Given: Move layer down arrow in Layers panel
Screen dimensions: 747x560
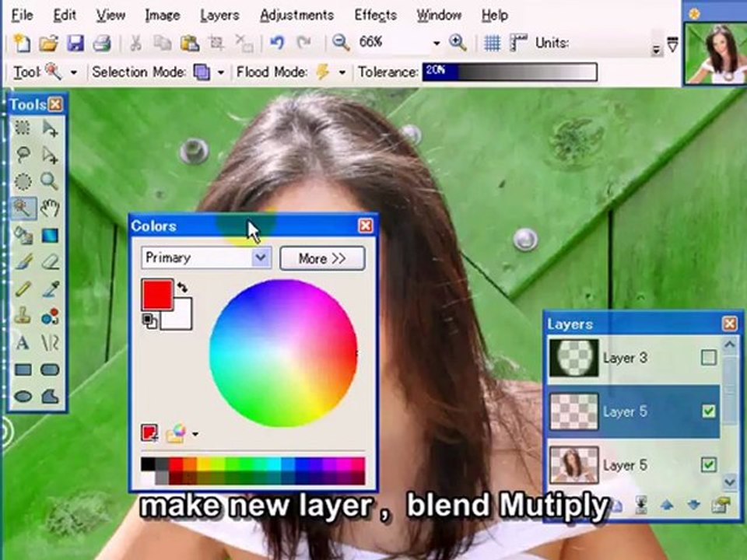Looking at the screenshot, I should pos(693,505).
